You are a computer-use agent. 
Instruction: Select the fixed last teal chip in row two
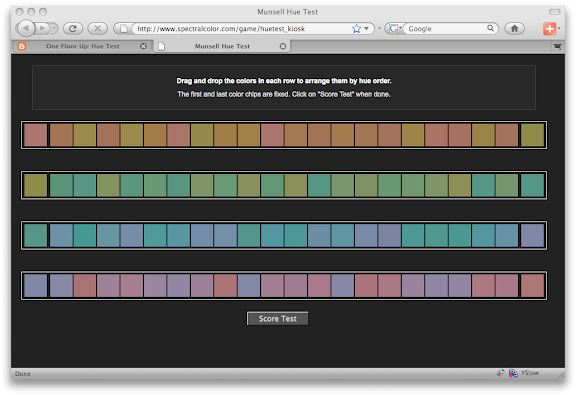pyautogui.click(x=532, y=185)
